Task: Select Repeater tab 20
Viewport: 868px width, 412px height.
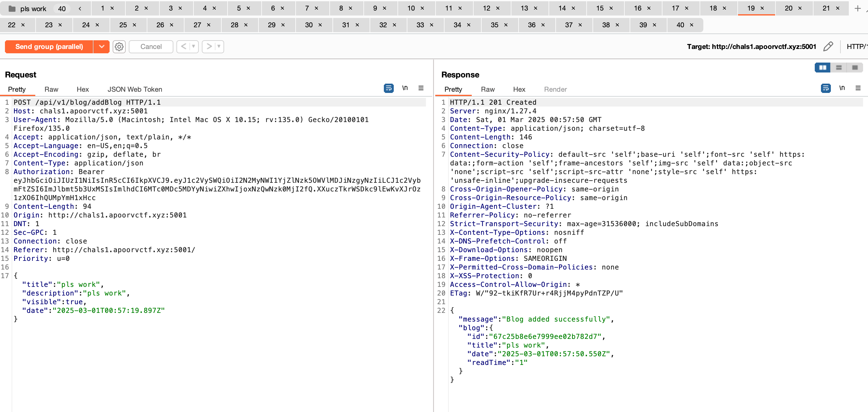Action: point(788,8)
